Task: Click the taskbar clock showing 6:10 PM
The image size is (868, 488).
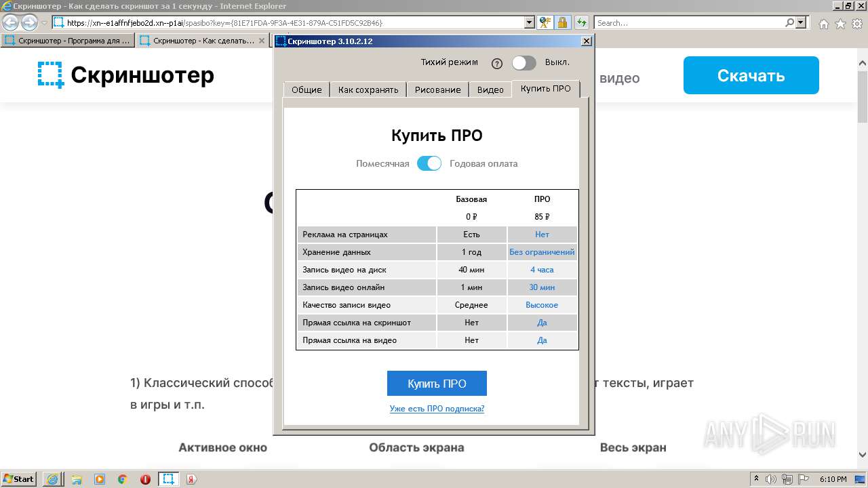Action: pos(833,479)
